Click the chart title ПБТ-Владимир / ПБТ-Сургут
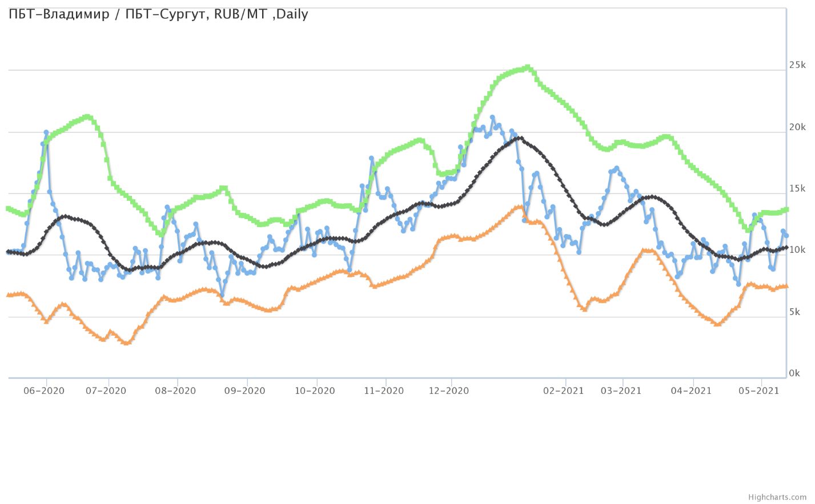The image size is (815, 504). pos(158,14)
